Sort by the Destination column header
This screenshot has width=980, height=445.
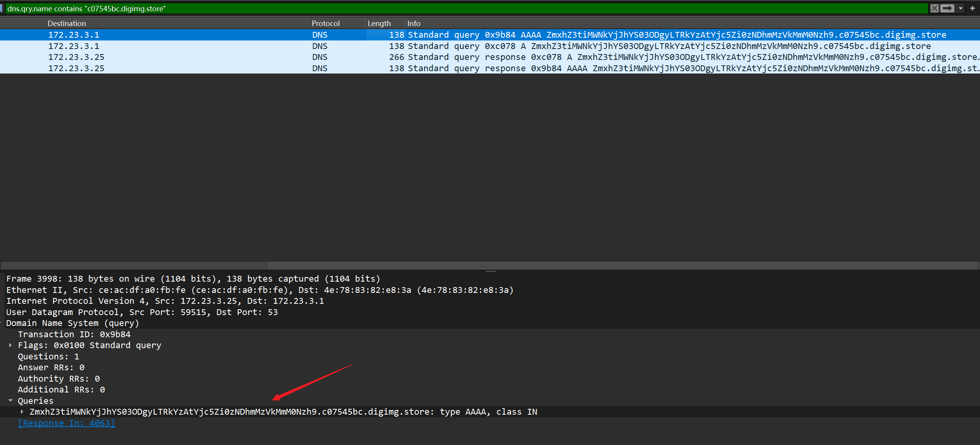coord(66,23)
